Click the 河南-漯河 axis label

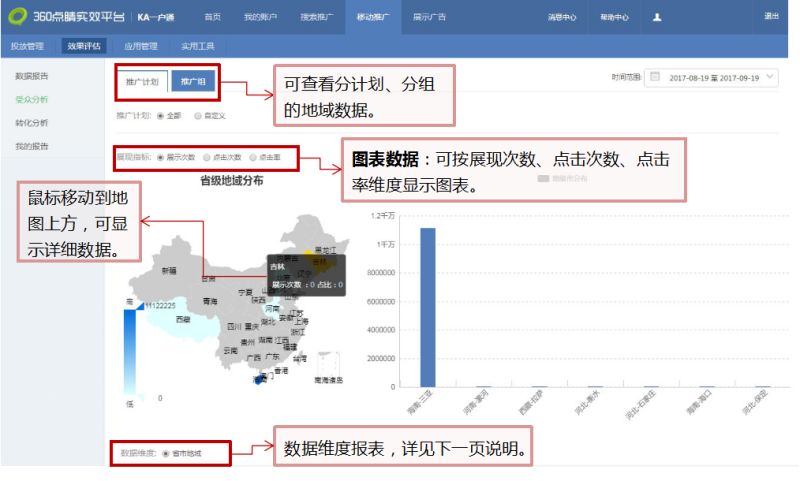coord(476,402)
